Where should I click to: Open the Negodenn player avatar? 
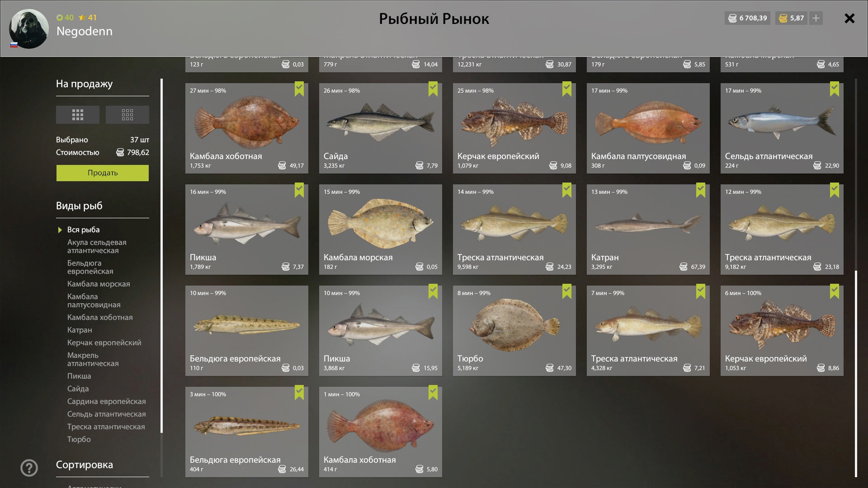[x=29, y=29]
